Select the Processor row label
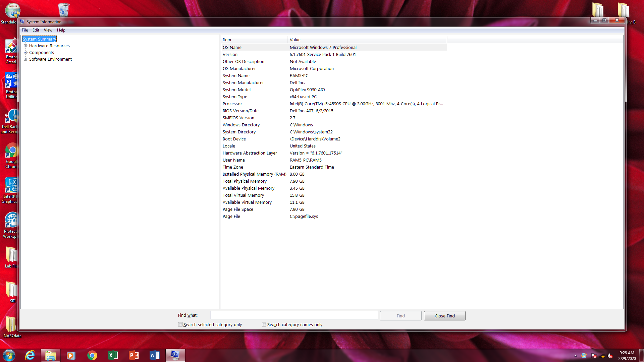644x362 pixels. pos(232,104)
